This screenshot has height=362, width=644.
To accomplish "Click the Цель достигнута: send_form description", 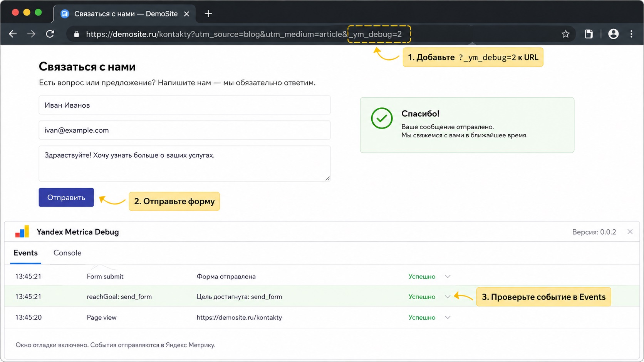I will click(x=239, y=297).
